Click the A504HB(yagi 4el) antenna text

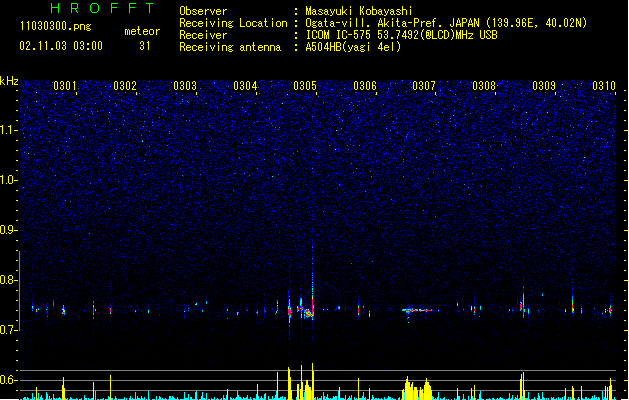(x=353, y=47)
